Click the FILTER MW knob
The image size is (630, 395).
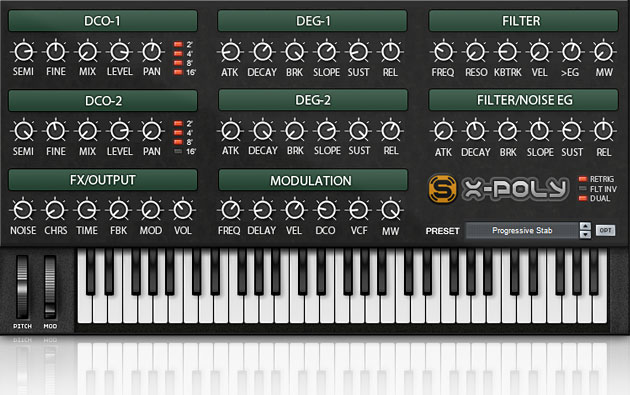pyautogui.click(x=603, y=52)
